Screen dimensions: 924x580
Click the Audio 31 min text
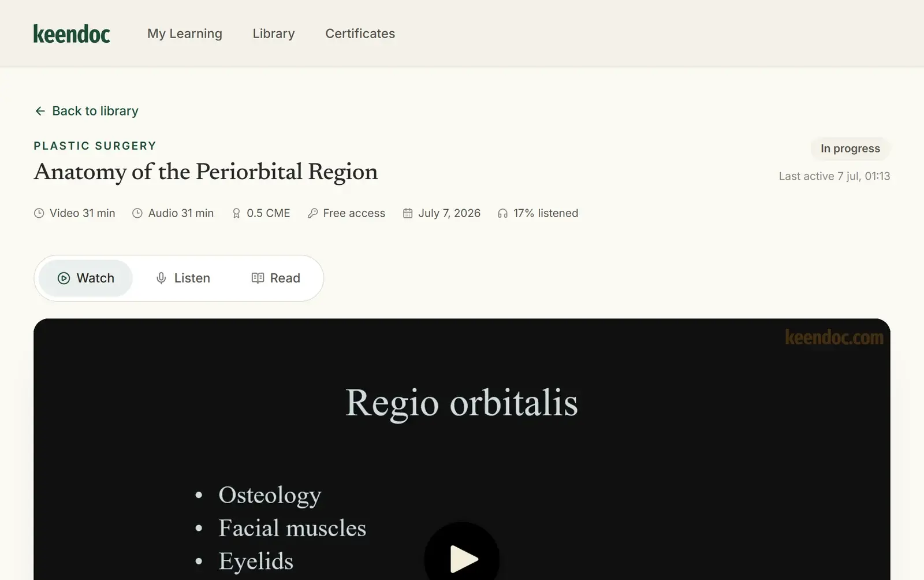181,213
